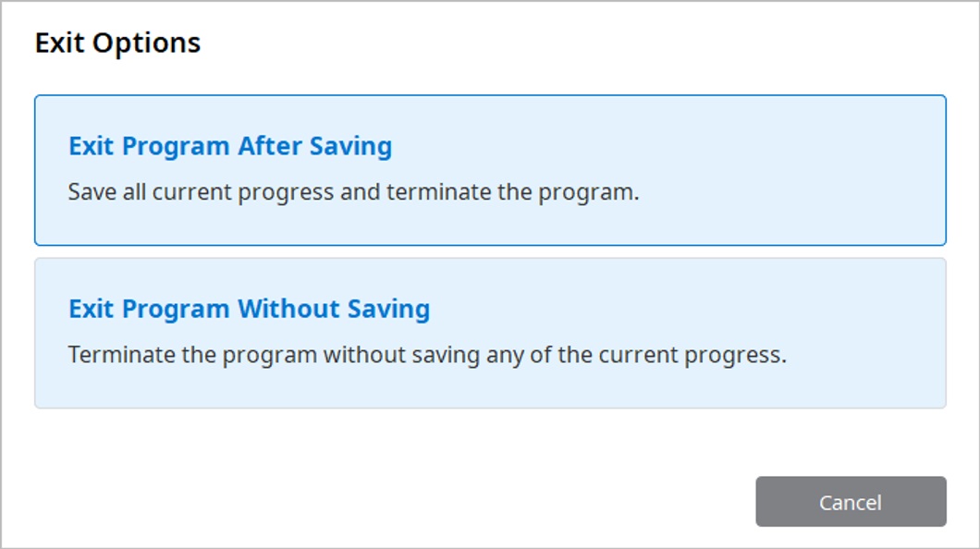The image size is (980, 549).
Task: Select Exit Program Without Saving option
Action: [x=490, y=333]
